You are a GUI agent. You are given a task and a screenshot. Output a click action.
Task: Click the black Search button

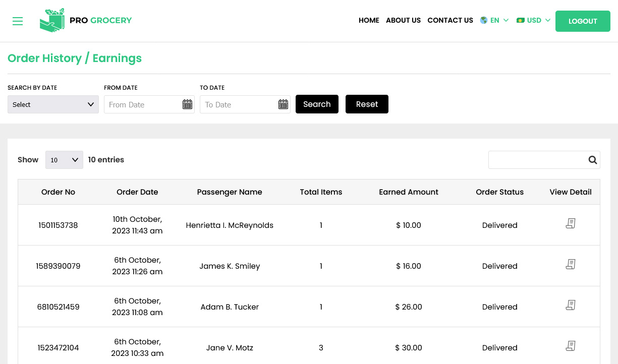317,104
